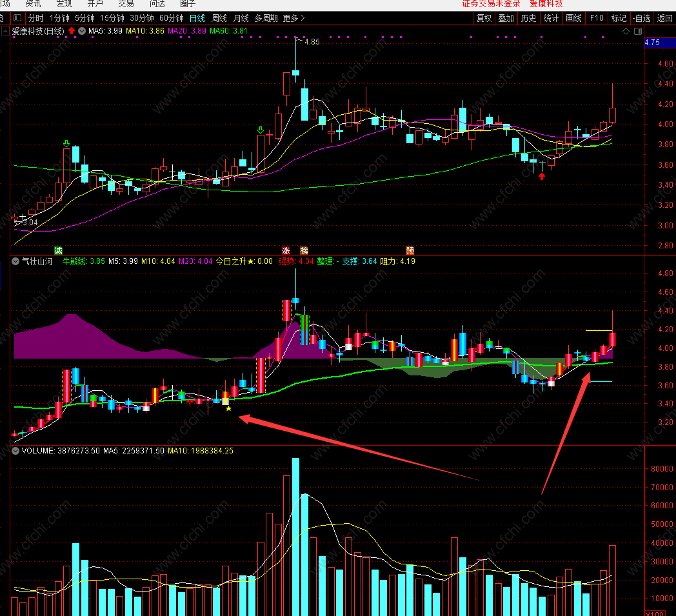Screen dimensions: 676x616
Task: Open the F10 company info
Action: [597, 18]
